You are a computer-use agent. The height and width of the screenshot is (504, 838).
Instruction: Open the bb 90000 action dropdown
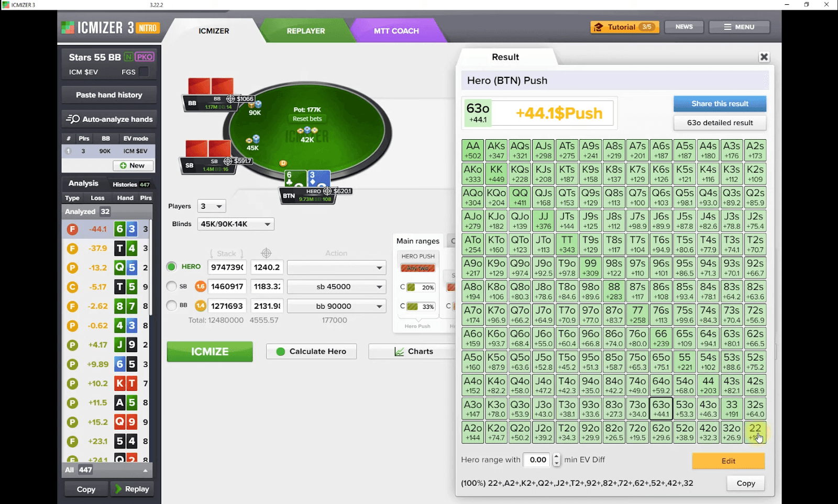point(337,306)
